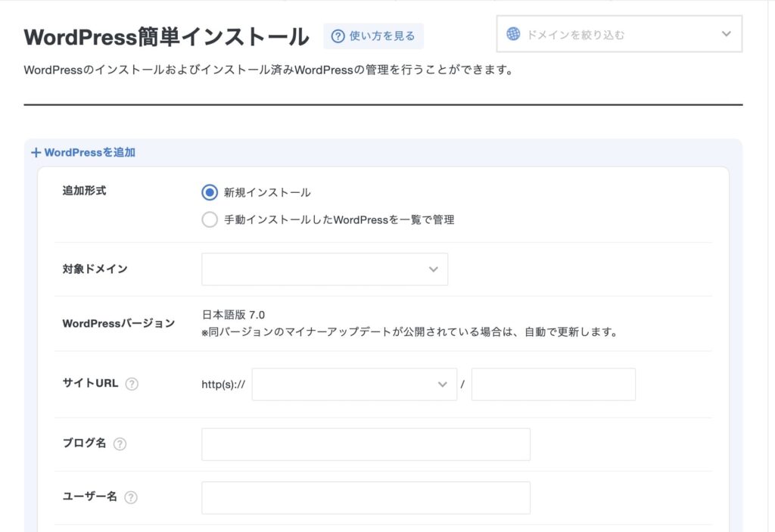Expand the ドメインを絞り込む dropdown
Screen dimensions: 775x532
point(619,33)
